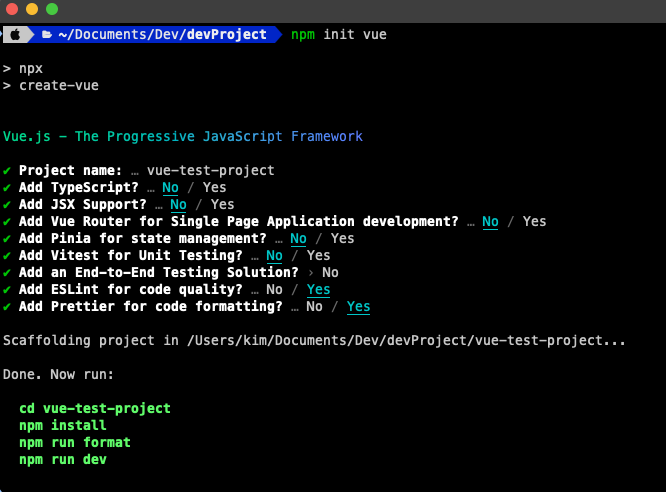Click the 'Project name:' prompt label
This screenshot has width=666, height=492.
[71, 170]
